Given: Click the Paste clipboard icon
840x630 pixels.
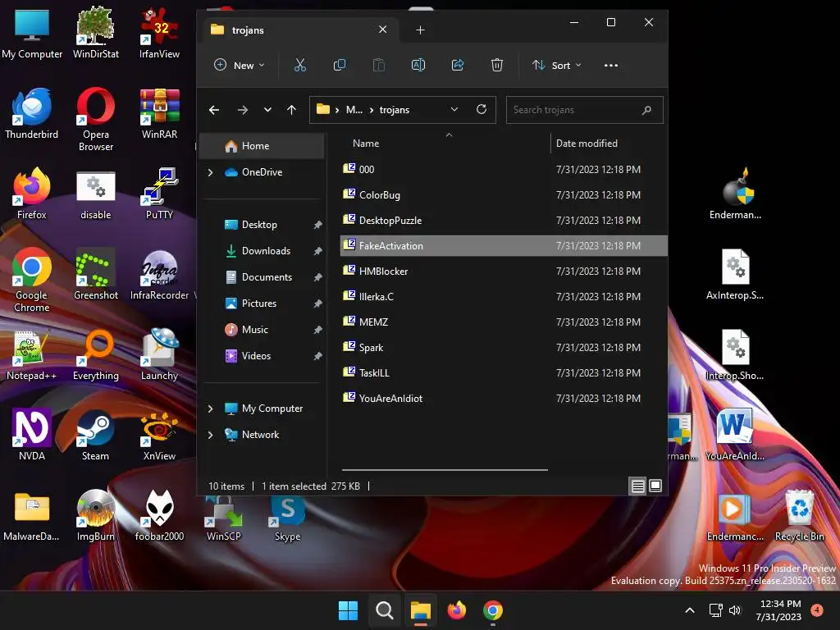Looking at the screenshot, I should click(379, 66).
